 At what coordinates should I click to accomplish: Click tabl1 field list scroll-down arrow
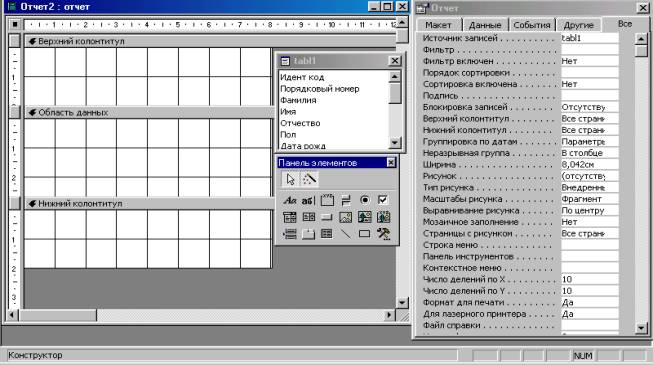tap(395, 143)
